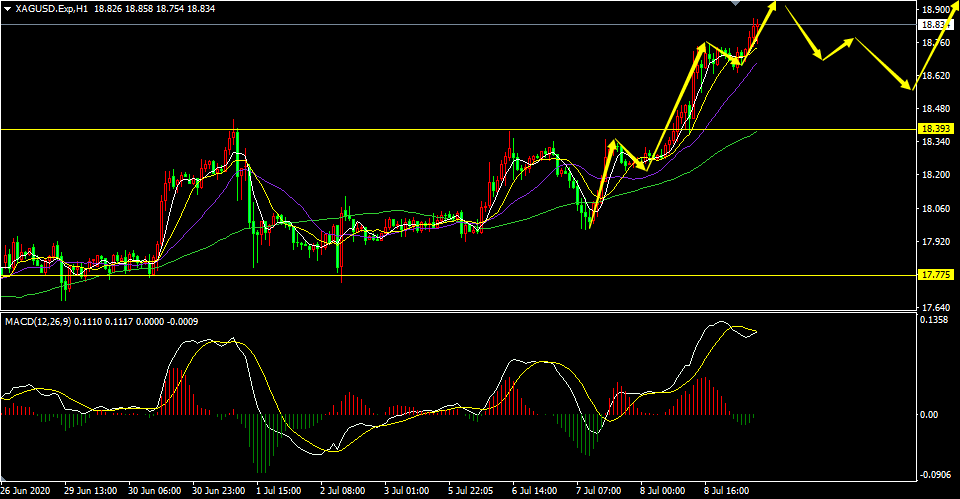The width and height of the screenshot is (960, 499).
Task: Open the dropdown arrow beside XAGUSD.Exp,H1
Action: [7, 9]
